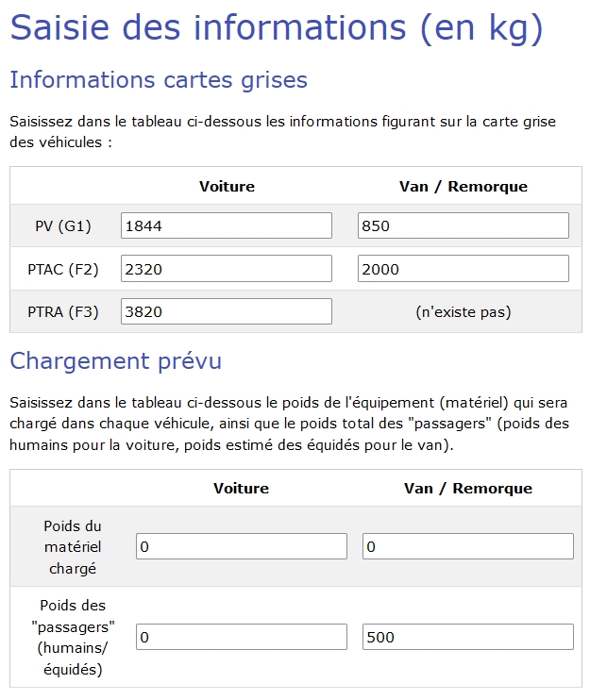This screenshot has width=590, height=700.
Task: Click the "(n'existe pas)" cell text
Action: (x=464, y=311)
